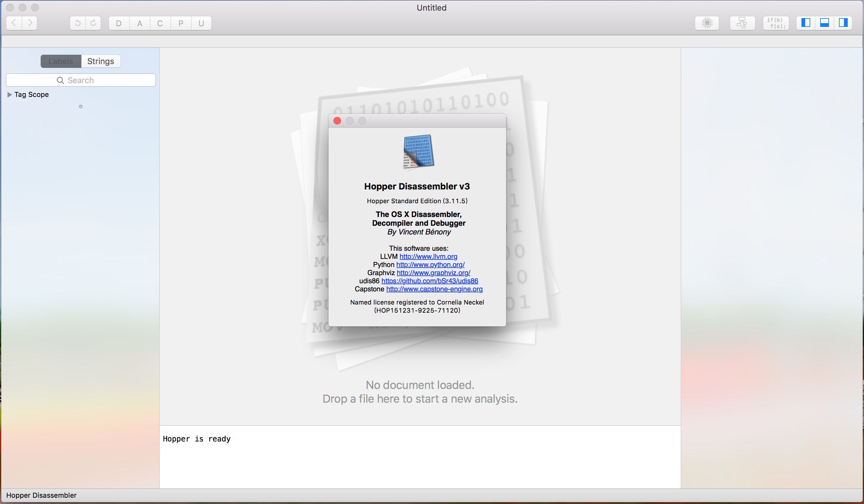The height and width of the screenshot is (504, 864).
Task: Show pseudo-code with if(b) f(x) icon
Action: pyautogui.click(x=776, y=23)
